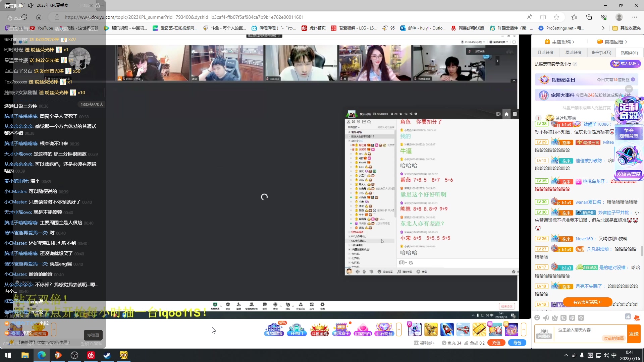Open the 潮玩盒子 icon
Screen dimensions: 644x362
pyautogui.click(x=341, y=329)
